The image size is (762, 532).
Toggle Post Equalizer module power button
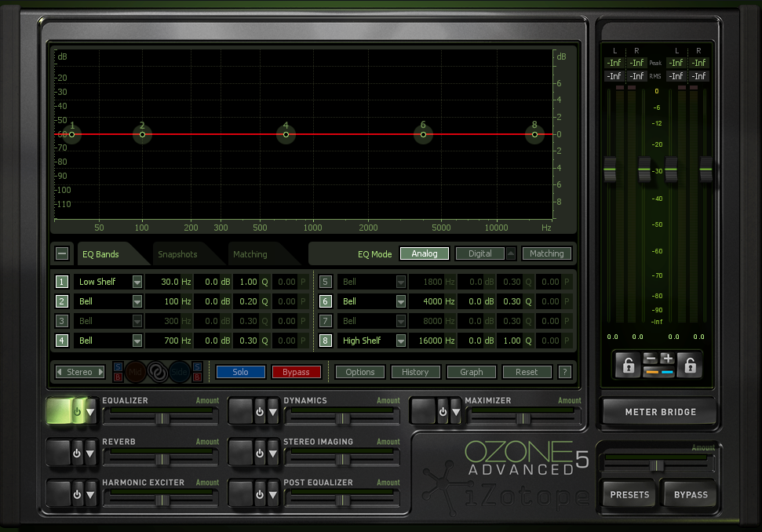tap(260, 494)
